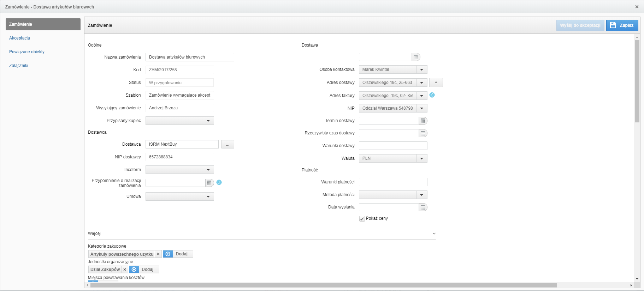Open calendar picker for Data wysłania
644x291 pixels.
click(x=423, y=207)
